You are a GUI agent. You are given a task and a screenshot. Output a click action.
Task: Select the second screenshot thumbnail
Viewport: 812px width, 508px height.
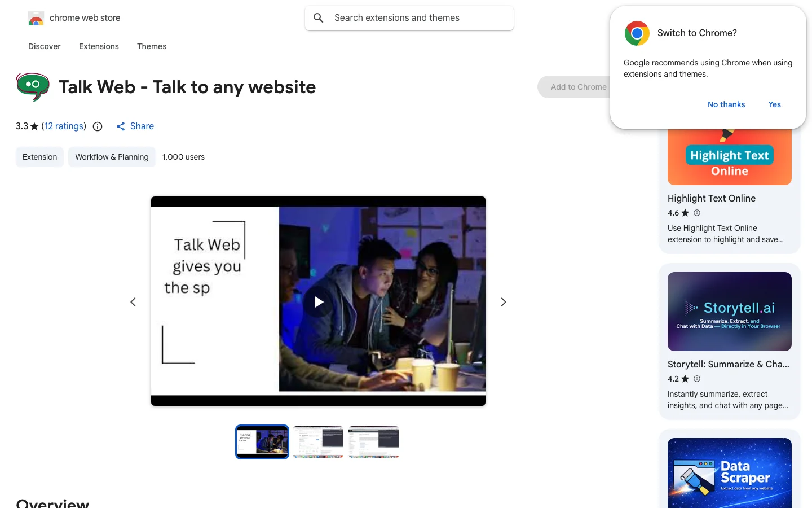point(318,442)
